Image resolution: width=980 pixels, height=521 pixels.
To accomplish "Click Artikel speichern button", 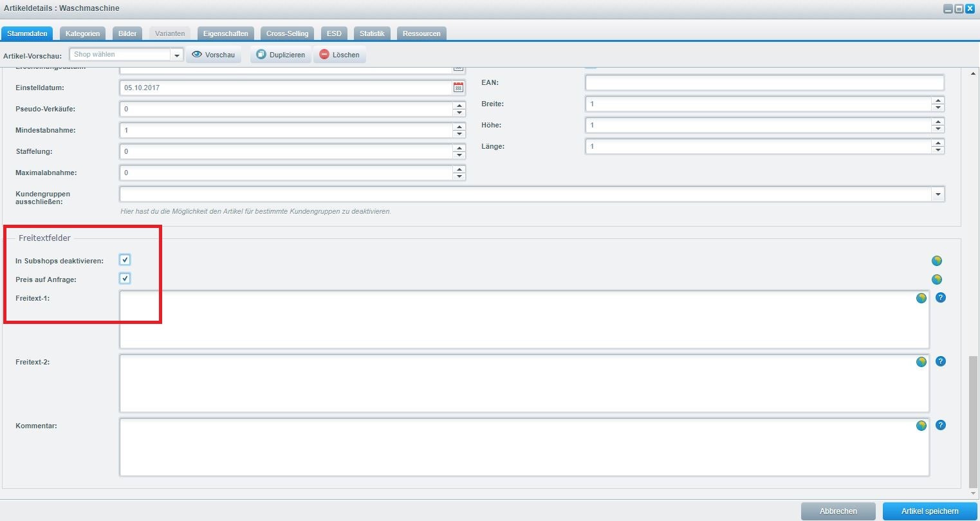I will point(930,511).
